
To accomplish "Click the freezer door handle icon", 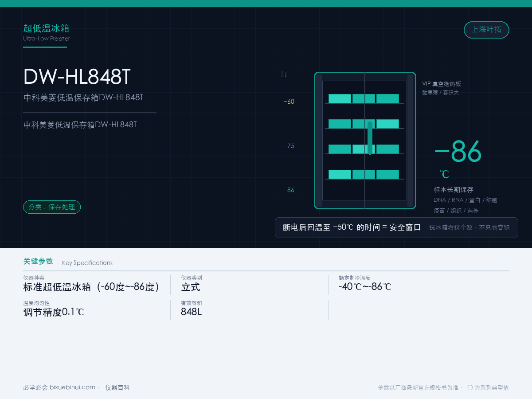I will (370, 138).
